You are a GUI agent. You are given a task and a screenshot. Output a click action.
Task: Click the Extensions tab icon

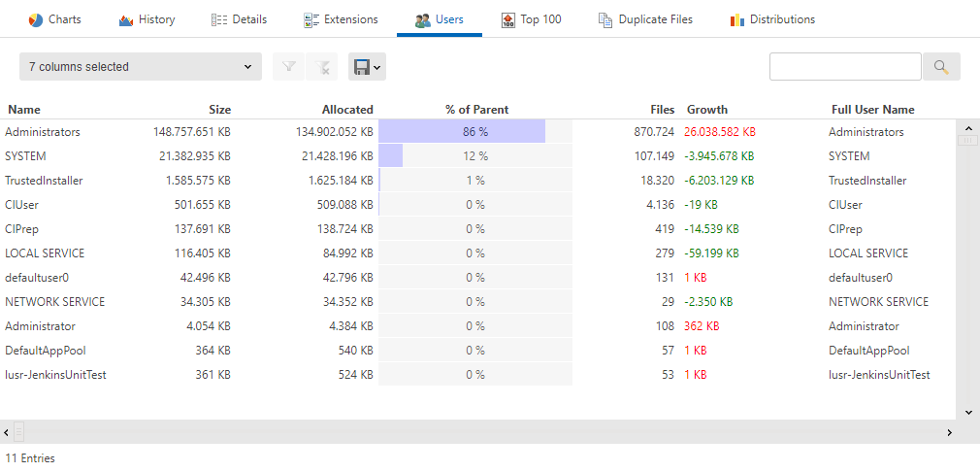[311, 20]
